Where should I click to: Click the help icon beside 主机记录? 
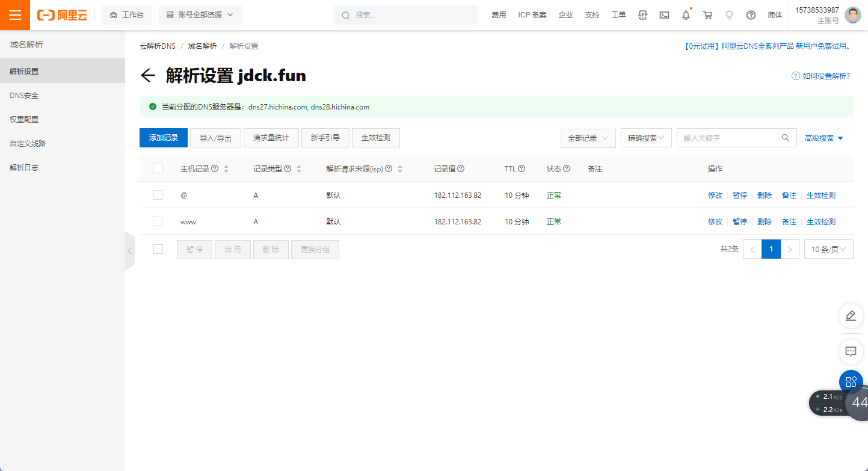coord(215,169)
